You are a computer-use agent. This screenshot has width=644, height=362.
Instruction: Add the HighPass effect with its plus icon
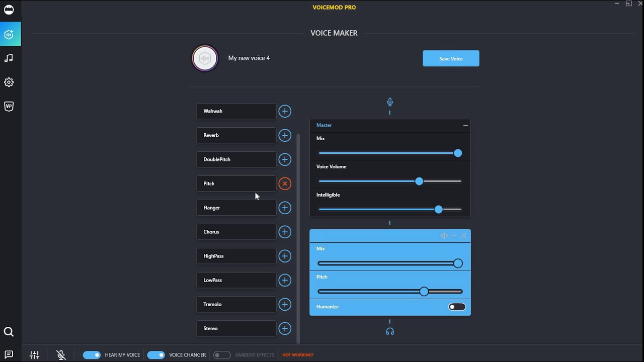coord(285,256)
